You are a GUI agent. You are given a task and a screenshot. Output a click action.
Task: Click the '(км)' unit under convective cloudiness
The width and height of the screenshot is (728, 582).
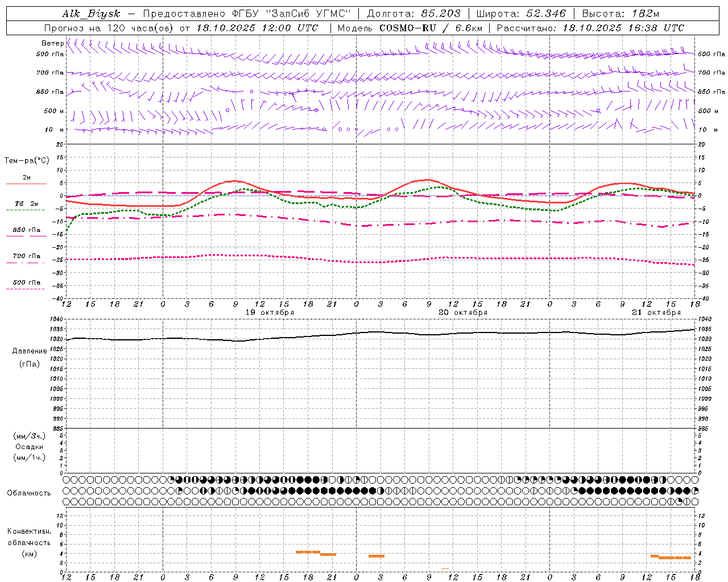click(30, 553)
